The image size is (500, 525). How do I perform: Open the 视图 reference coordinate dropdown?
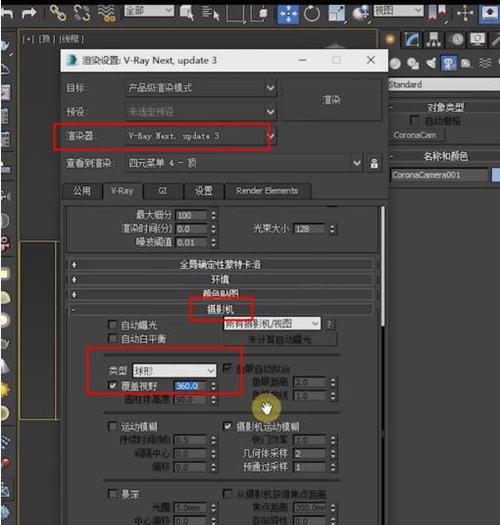click(x=398, y=11)
